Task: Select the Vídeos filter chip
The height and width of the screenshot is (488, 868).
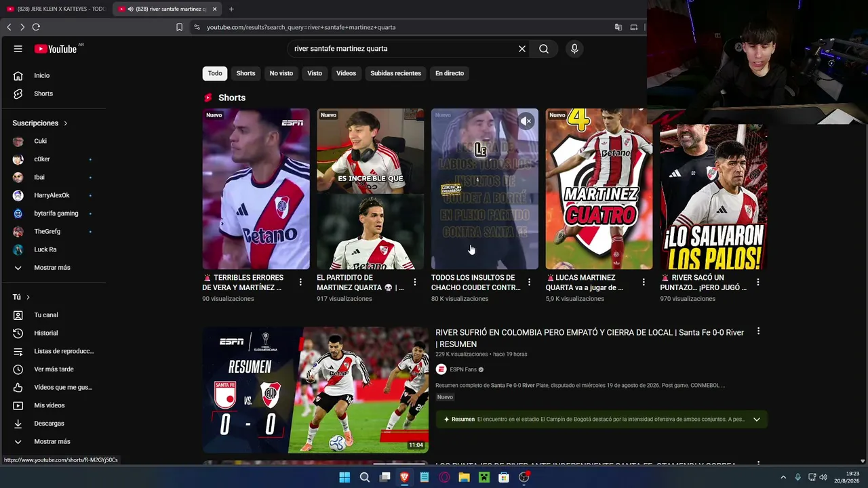Action: click(x=346, y=73)
